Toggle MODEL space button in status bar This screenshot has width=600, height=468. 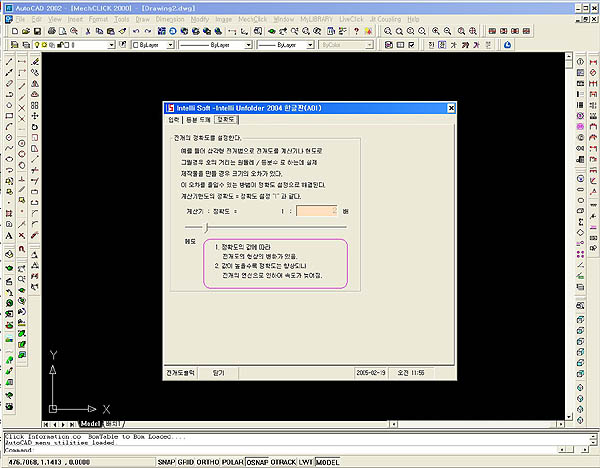[328, 462]
